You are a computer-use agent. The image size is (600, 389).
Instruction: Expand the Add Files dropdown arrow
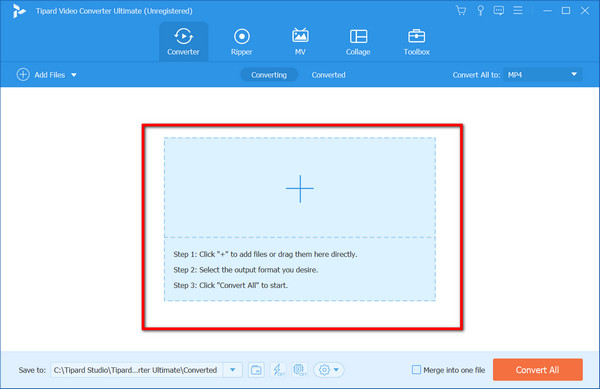74,75
